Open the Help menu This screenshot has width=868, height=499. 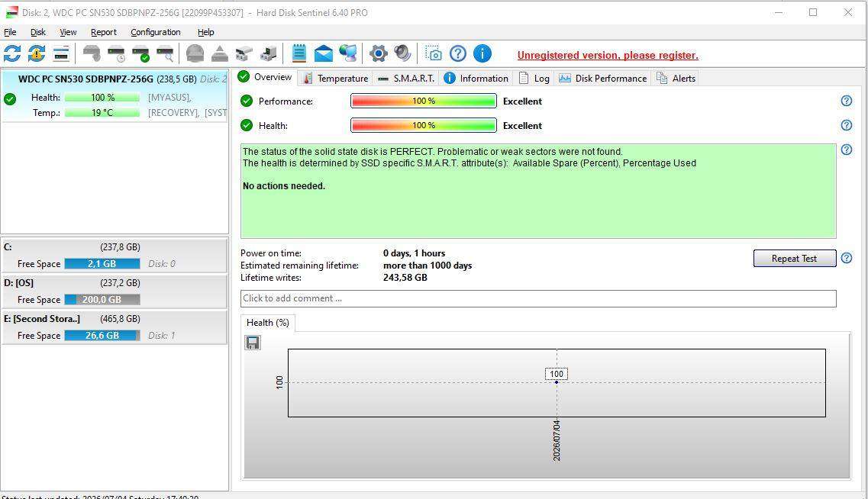pos(205,32)
